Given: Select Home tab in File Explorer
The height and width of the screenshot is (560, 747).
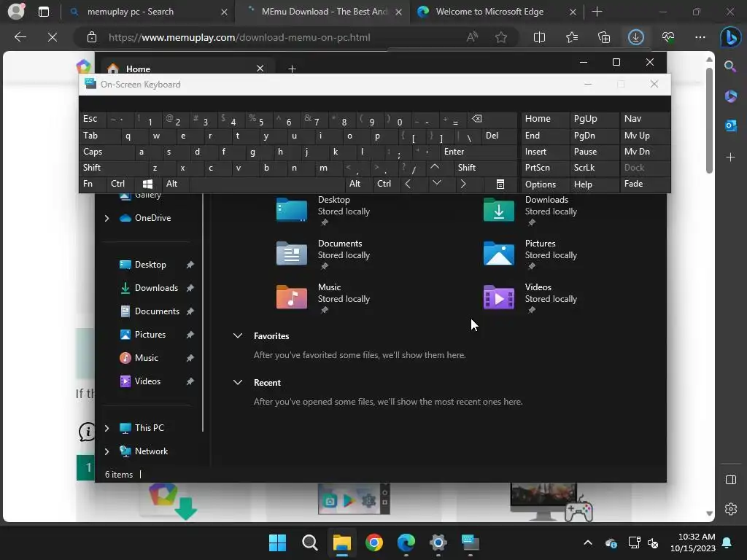Looking at the screenshot, I should 186,69.
